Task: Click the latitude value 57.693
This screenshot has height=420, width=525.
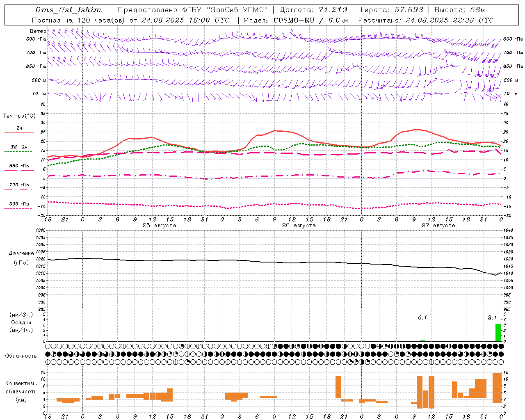Action: pos(409,10)
